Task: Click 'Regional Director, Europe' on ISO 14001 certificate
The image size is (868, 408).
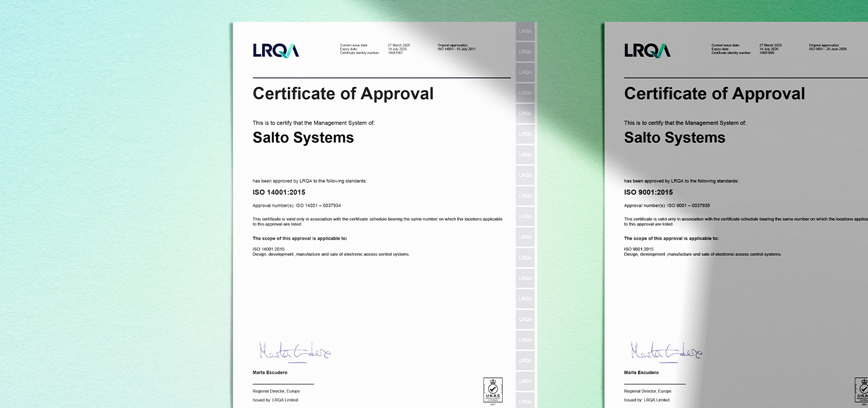Action: (276, 391)
